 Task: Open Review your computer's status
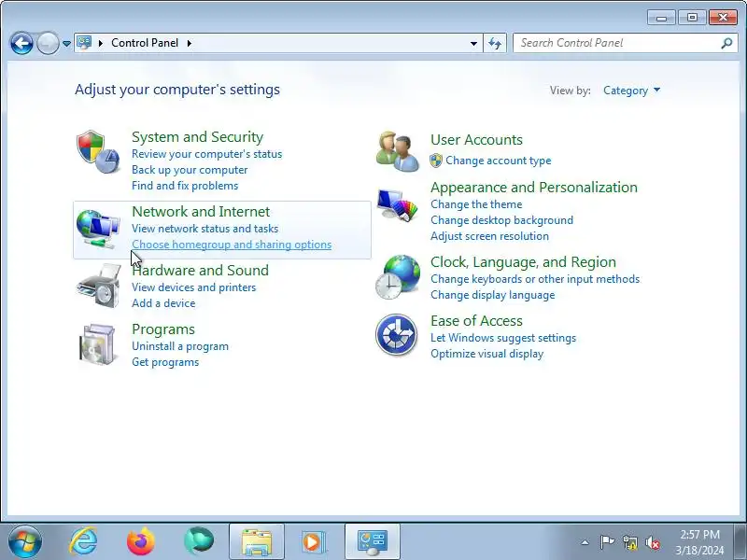206,154
